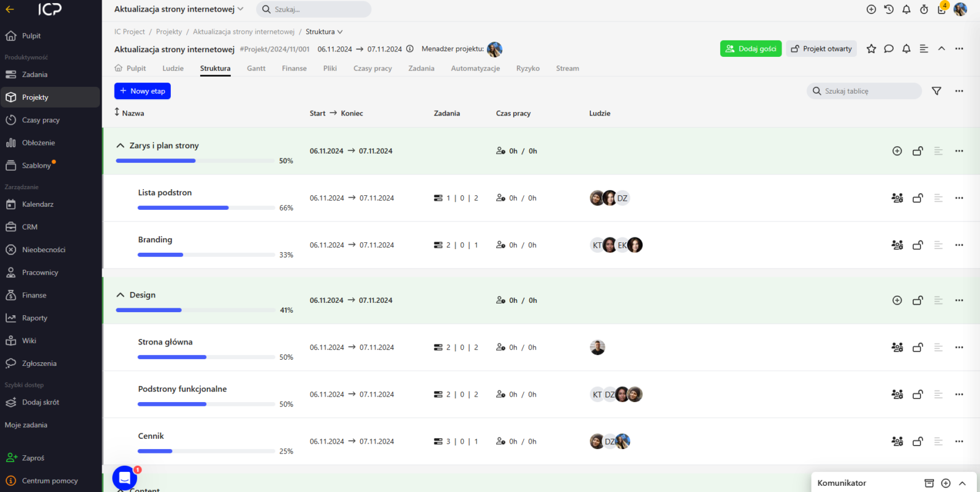Open assign people icon for Branding row
This screenshot has height=492, width=980.
(897, 245)
